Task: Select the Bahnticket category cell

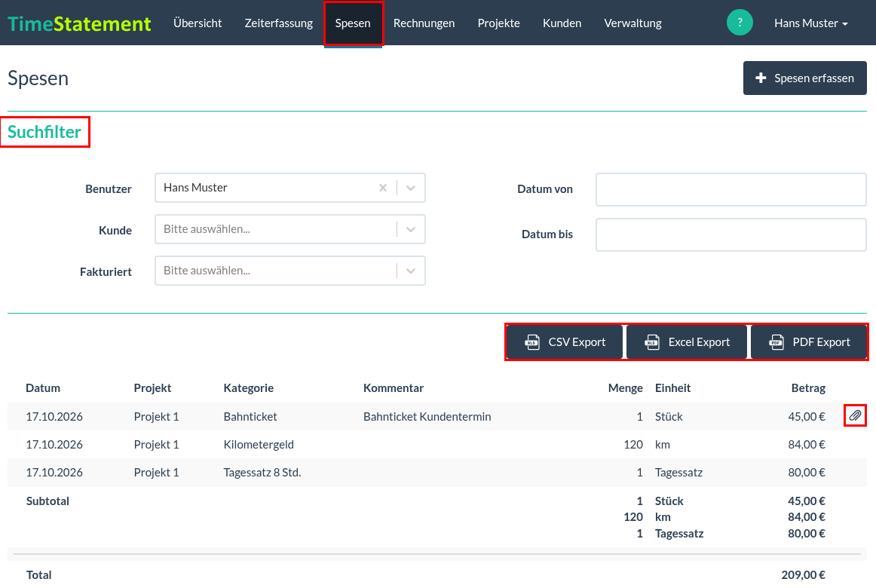Action: click(x=250, y=417)
